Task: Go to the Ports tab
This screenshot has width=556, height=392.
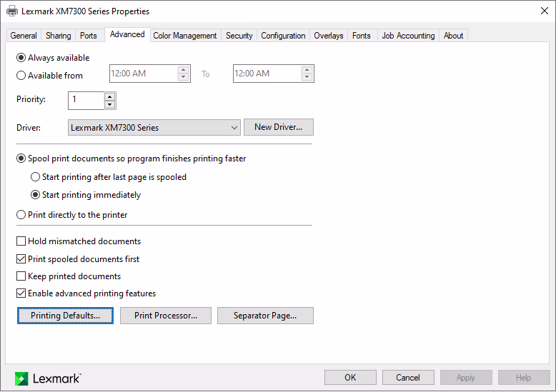Action: [89, 36]
